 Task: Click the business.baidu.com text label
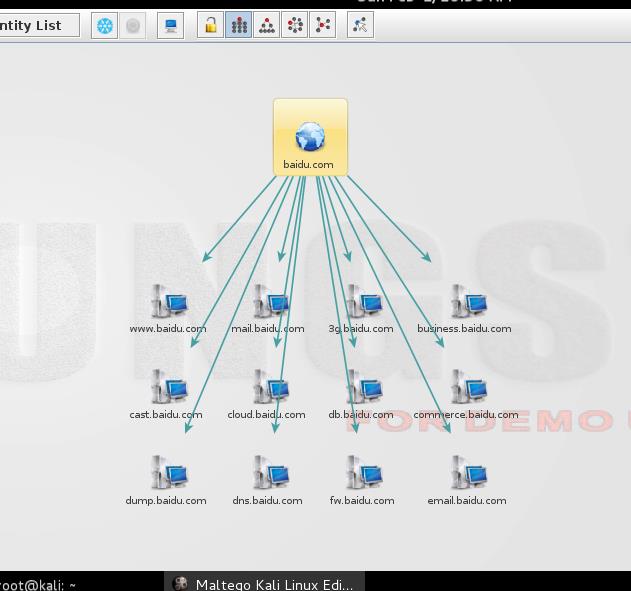(464, 329)
